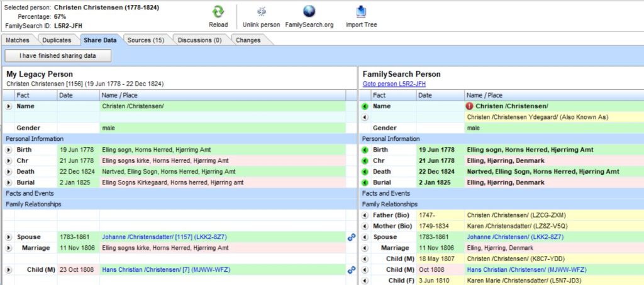Click Legacy Date column header
This screenshot has width=644, height=285.
pyautogui.click(x=78, y=95)
